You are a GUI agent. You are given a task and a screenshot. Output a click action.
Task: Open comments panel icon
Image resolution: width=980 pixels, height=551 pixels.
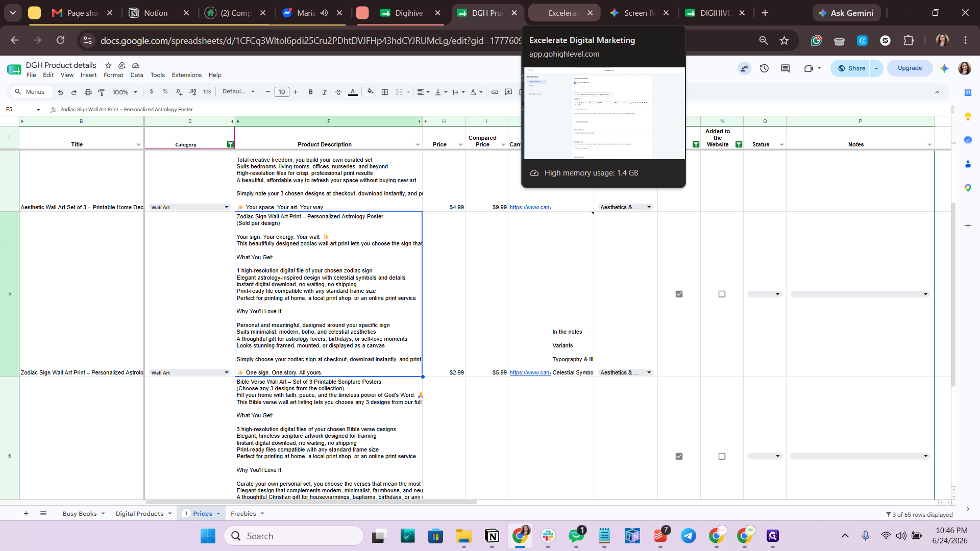click(786, 68)
